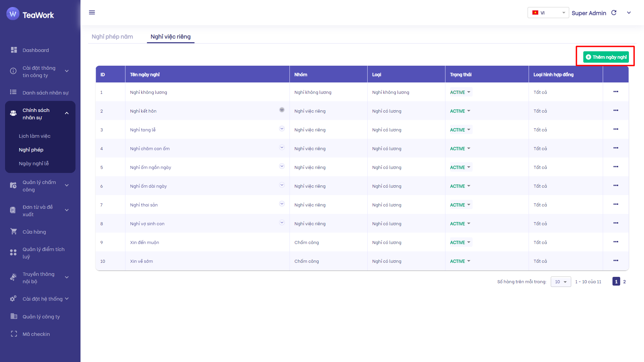
Task: Click the Mã checkin scan icon
Action: tap(14, 334)
